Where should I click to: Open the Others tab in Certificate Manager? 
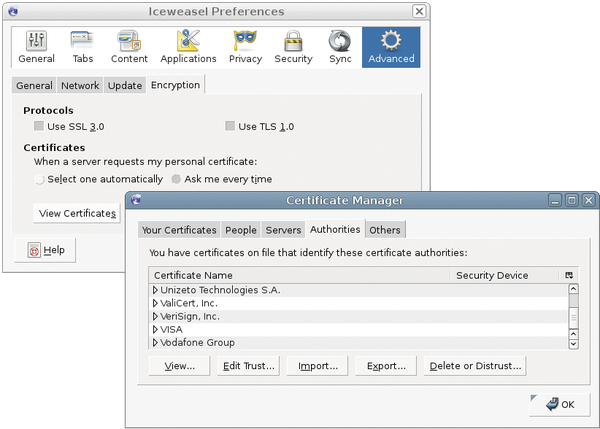pos(385,230)
